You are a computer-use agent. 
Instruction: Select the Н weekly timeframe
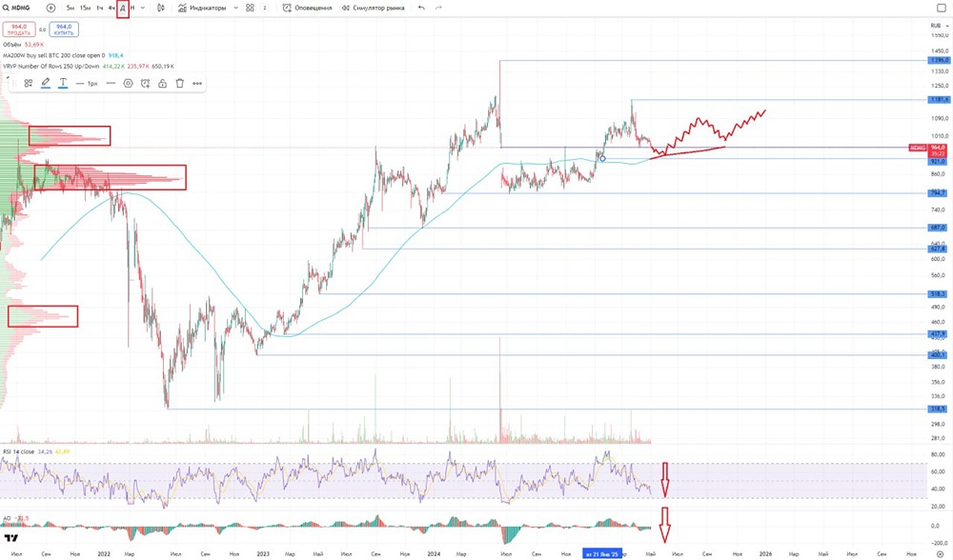click(132, 8)
